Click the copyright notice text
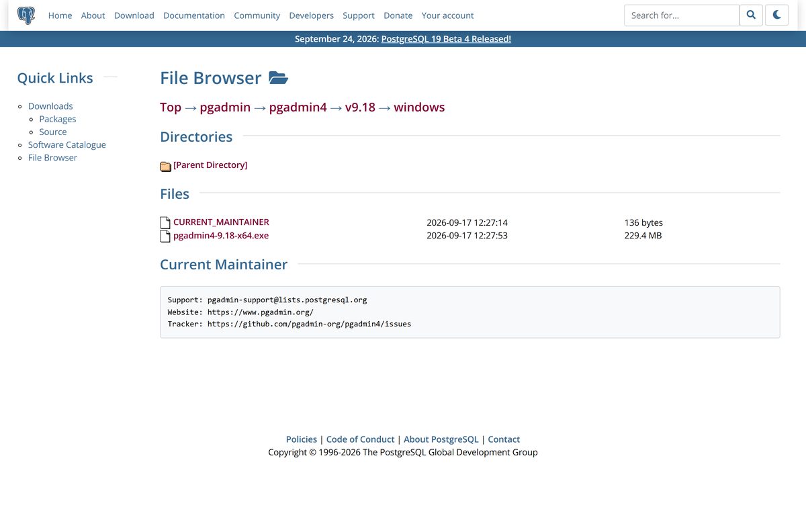This screenshot has height=532, width=806. coord(403,452)
